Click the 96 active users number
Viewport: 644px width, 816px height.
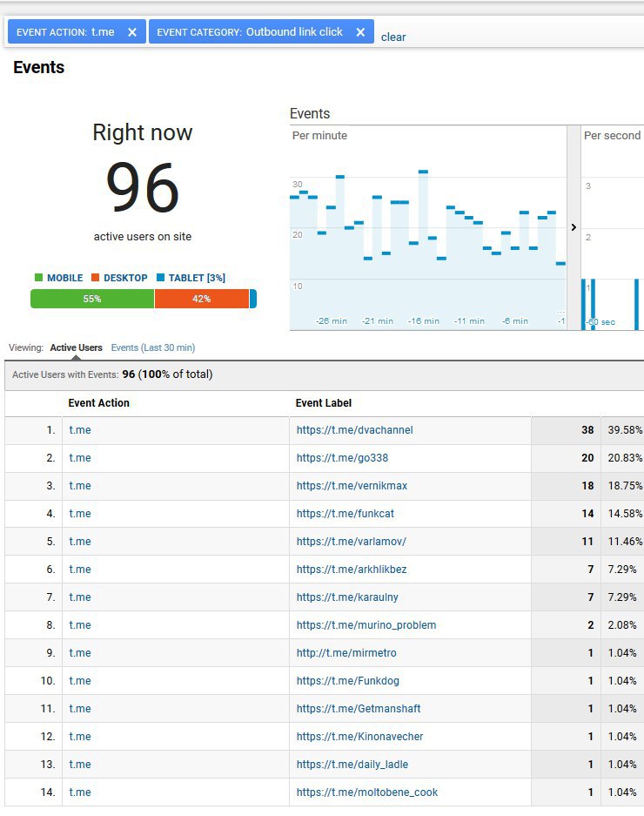(x=143, y=187)
